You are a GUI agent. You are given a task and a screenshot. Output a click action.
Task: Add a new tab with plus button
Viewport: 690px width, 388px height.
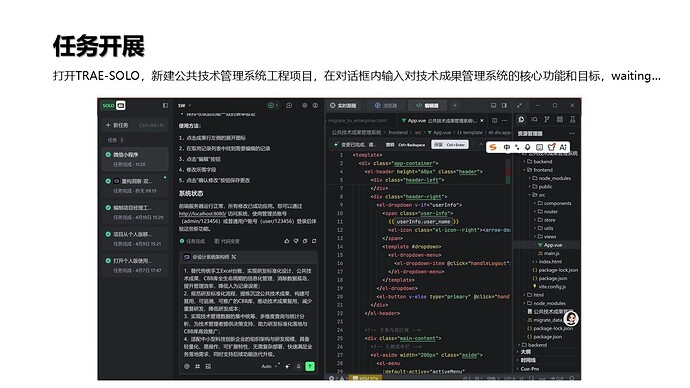coord(455,106)
